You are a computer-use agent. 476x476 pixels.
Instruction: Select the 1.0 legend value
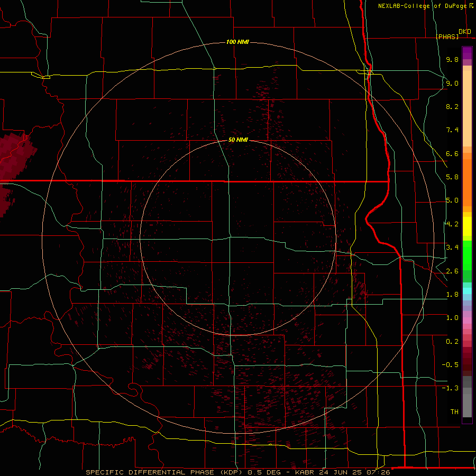[452, 318]
